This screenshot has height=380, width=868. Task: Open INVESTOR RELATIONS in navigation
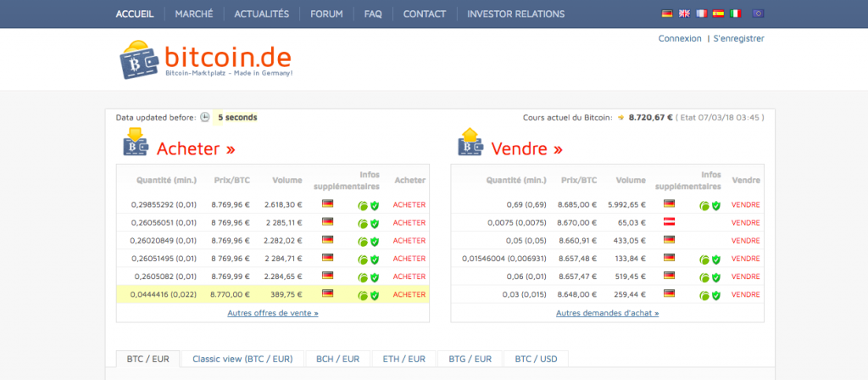(516, 14)
